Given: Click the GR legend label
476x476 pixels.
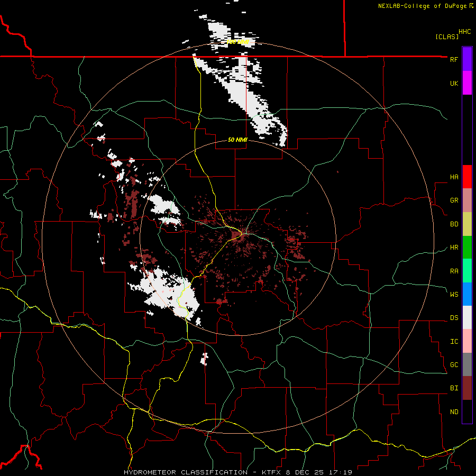Looking at the screenshot, I should click(x=454, y=200).
